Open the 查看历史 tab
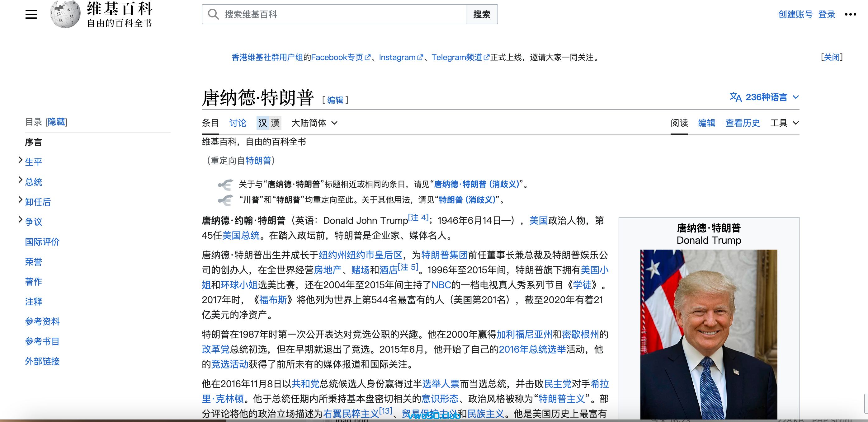The width and height of the screenshot is (868, 422). 742,123
